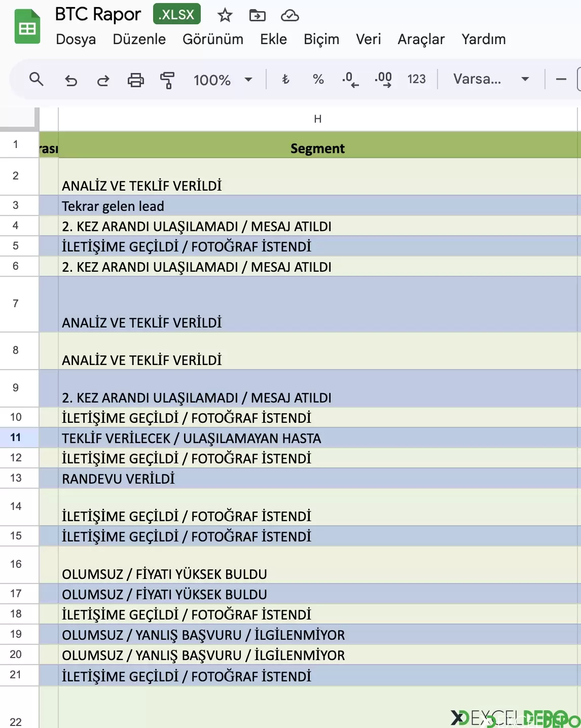This screenshot has height=728, width=581.
Task: Select row 20 'YANLIŞ BAŞVURU' cell
Action: pos(318,655)
